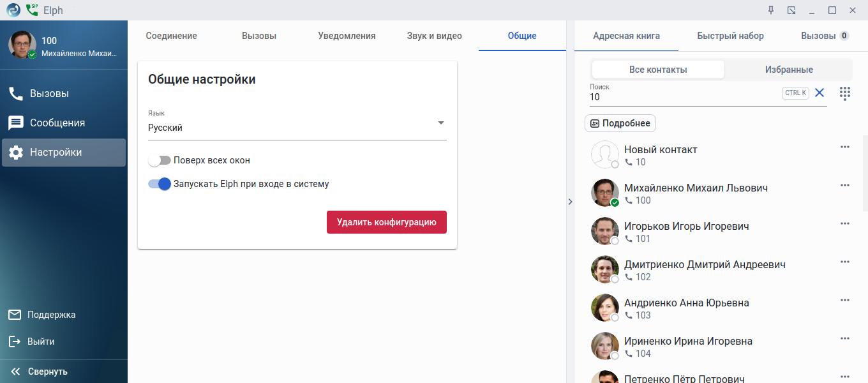Click the compact view icon in title bar
The image size is (868, 383).
pos(791,10)
